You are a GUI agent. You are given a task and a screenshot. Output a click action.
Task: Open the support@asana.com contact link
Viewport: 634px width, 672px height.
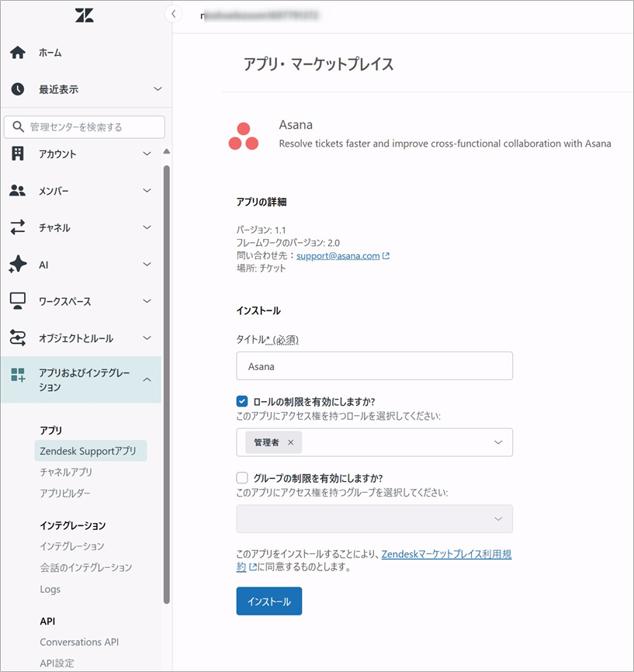click(338, 255)
